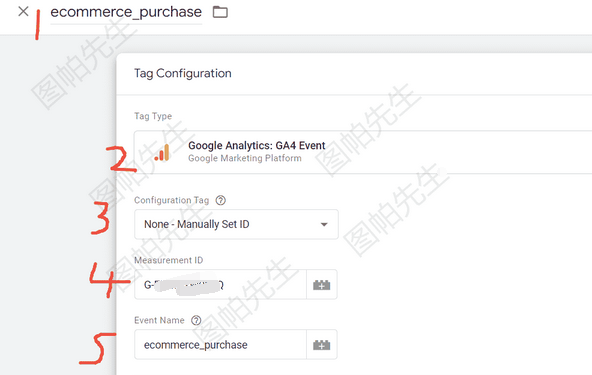The height and width of the screenshot is (375, 592).
Task: Open the None - Manually Set ID dropdown
Action: click(x=236, y=224)
